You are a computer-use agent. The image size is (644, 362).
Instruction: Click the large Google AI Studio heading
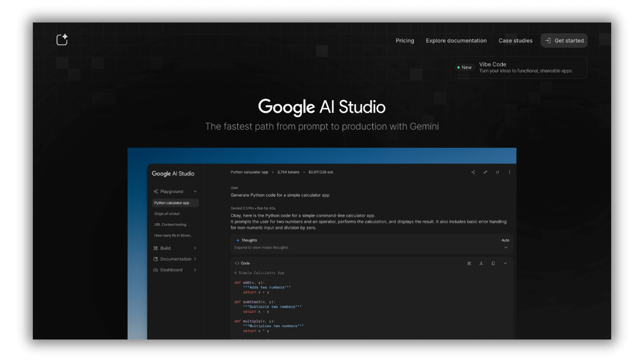coord(322,107)
